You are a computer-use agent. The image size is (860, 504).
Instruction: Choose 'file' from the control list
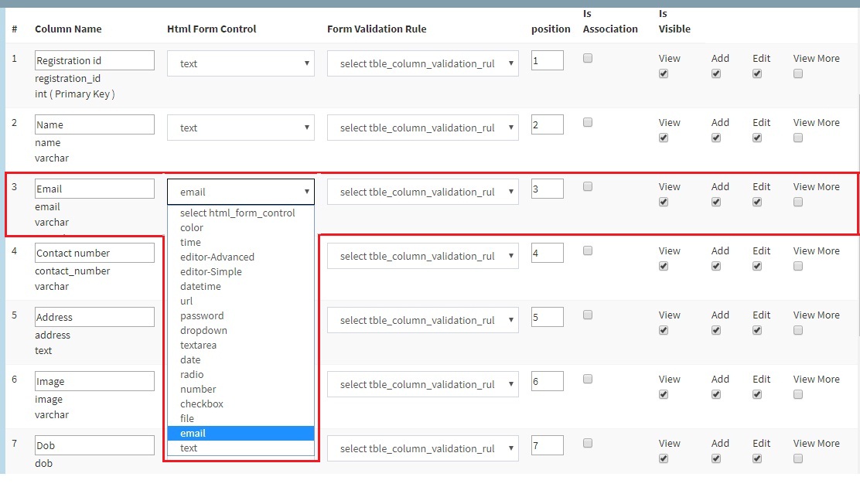pos(187,418)
